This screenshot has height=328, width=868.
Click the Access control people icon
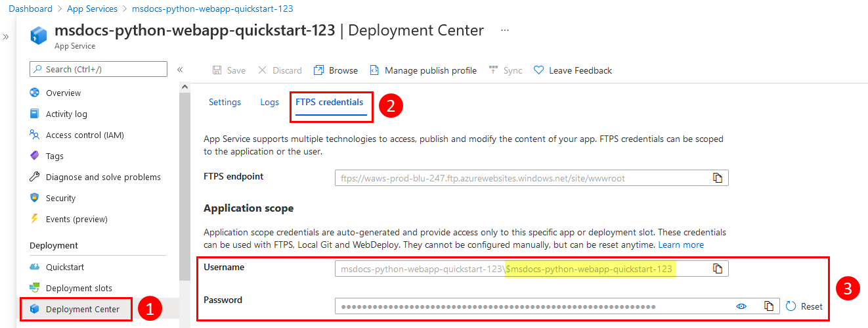click(35, 135)
